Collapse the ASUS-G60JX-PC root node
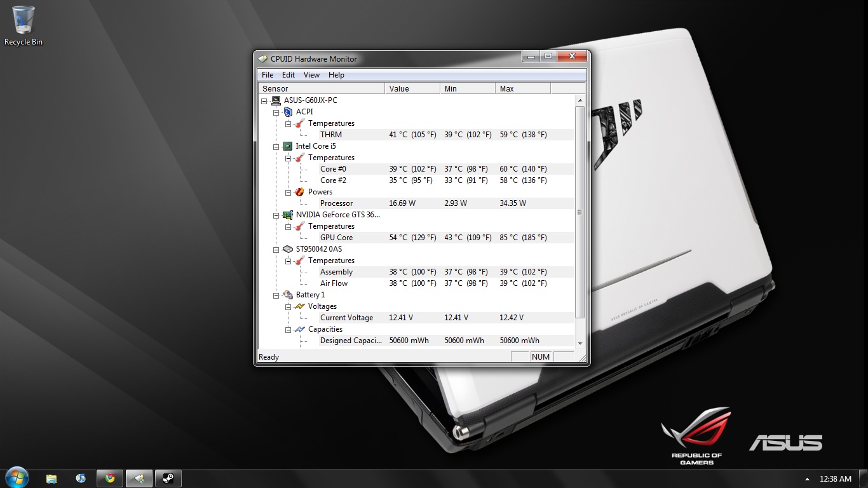Image resolution: width=868 pixels, height=488 pixels. 264,100
